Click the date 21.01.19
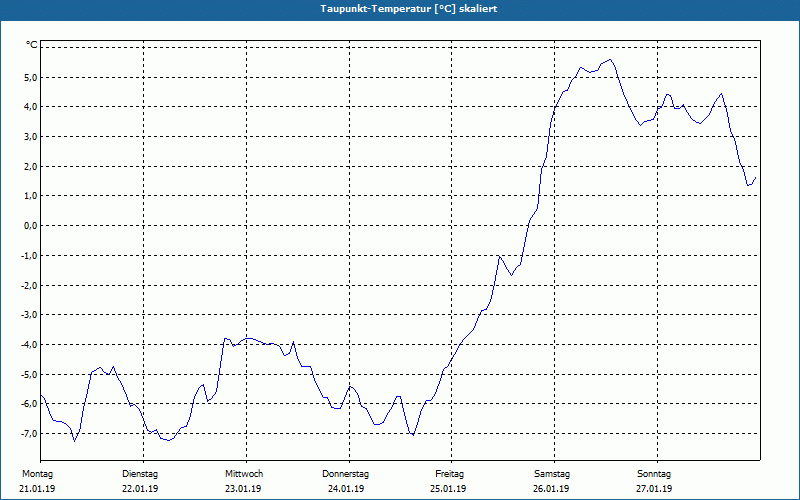The height and width of the screenshot is (500, 800). 37,489
